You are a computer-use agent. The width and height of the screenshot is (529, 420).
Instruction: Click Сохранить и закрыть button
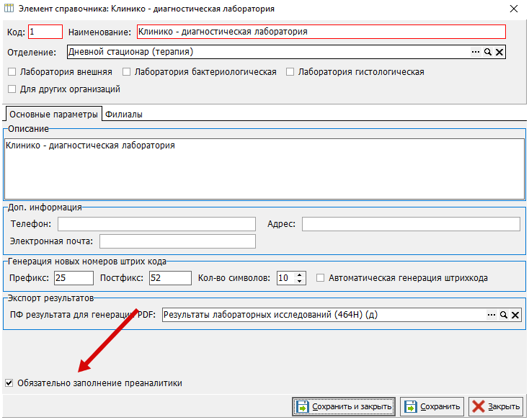(x=344, y=406)
